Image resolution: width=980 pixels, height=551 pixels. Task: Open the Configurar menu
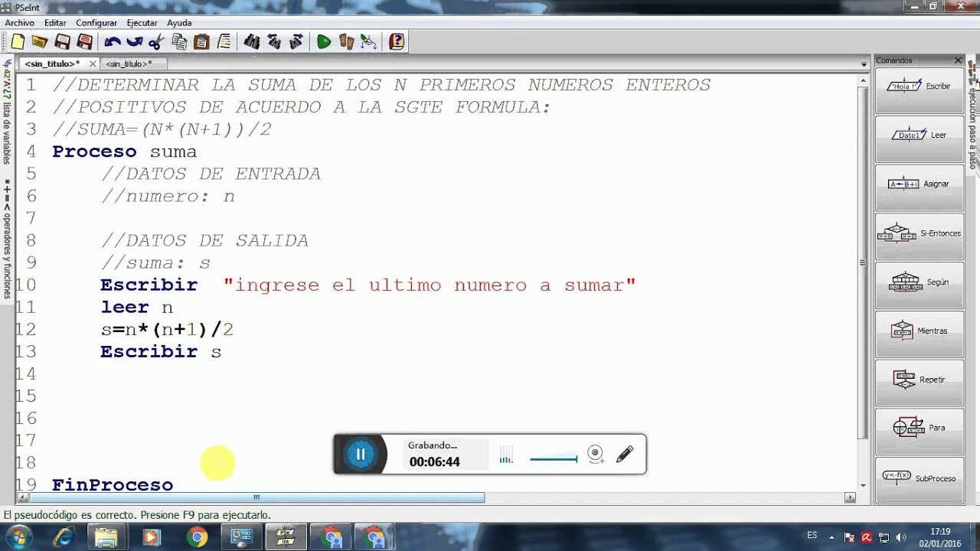pyautogui.click(x=96, y=23)
